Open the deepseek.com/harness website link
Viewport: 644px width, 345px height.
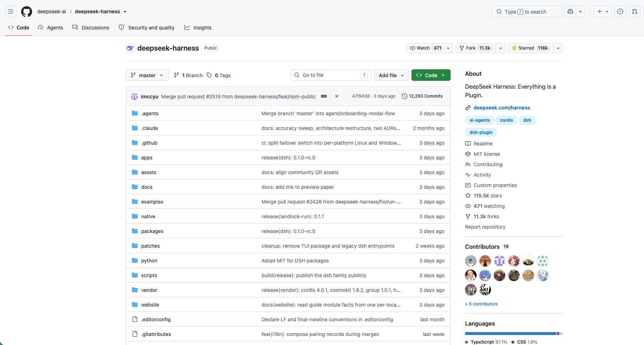(x=502, y=108)
